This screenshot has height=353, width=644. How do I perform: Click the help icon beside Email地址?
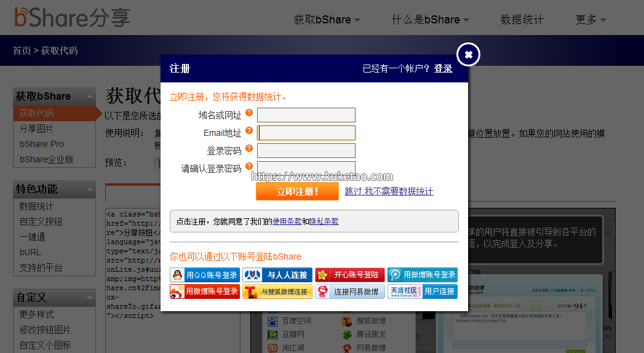(x=249, y=130)
